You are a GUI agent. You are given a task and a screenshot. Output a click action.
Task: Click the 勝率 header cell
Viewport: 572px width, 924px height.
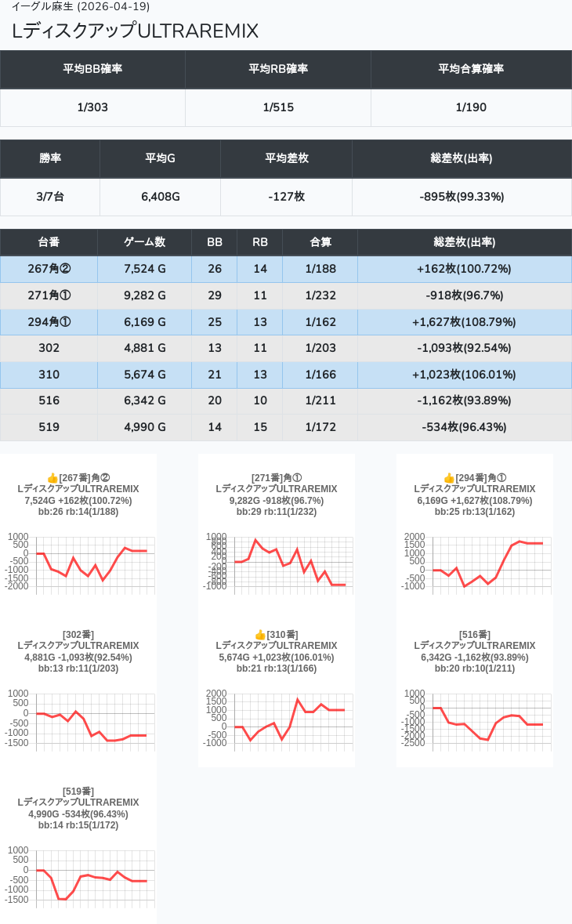pos(50,158)
